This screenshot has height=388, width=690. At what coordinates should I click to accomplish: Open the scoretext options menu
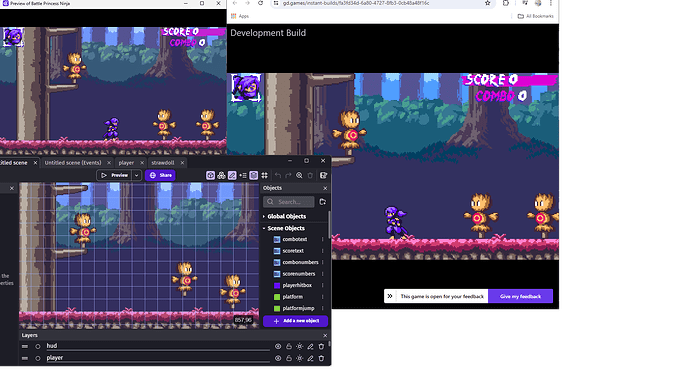click(323, 251)
